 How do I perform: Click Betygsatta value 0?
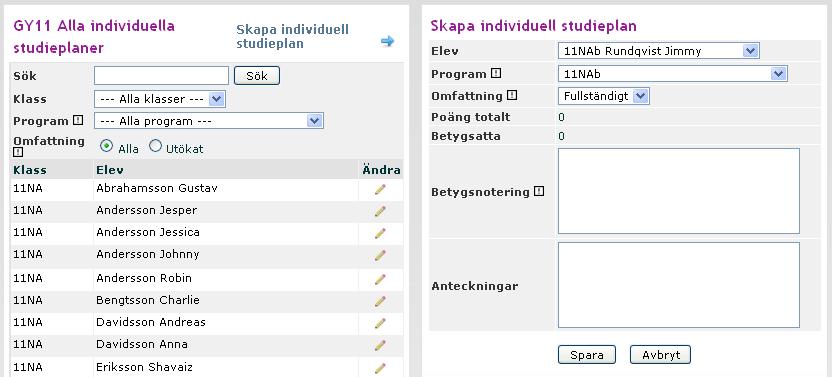coord(561,136)
